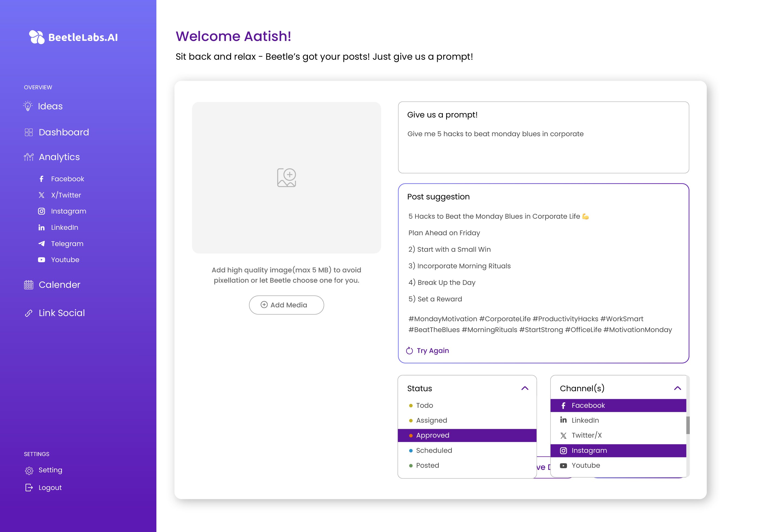Screen dimensions: 773x532
Task: Click the Channel(s) list scrollbar
Action: (x=687, y=425)
